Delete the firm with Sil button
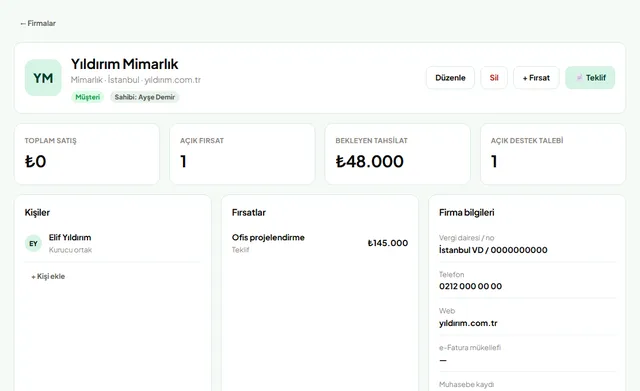Image resolution: width=640 pixels, height=391 pixels. 494,78
